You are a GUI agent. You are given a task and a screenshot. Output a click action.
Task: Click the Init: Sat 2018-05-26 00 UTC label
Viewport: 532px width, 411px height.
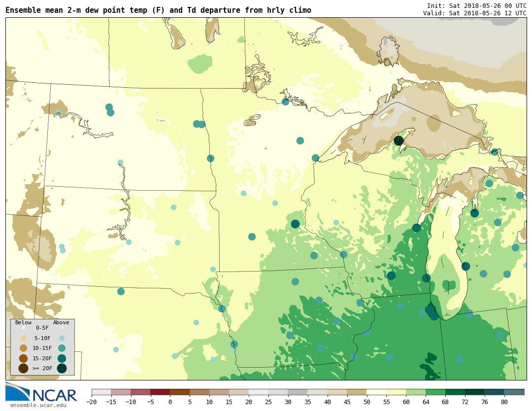[476, 6]
